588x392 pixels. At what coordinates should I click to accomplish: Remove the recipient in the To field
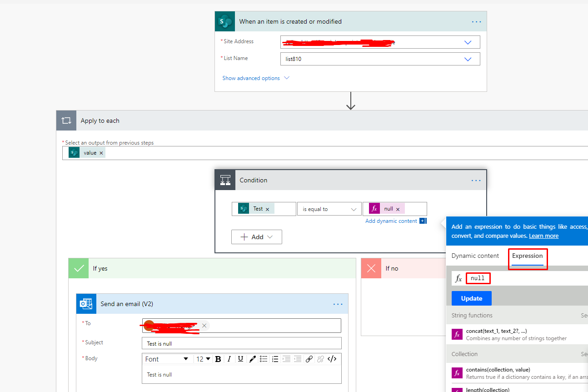point(204,325)
